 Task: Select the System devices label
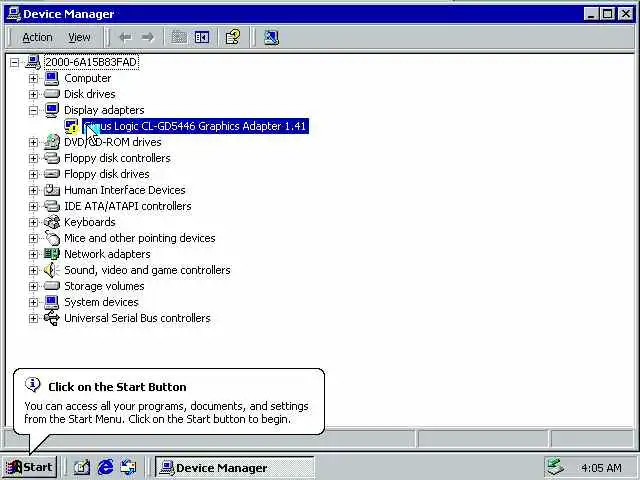101,302
